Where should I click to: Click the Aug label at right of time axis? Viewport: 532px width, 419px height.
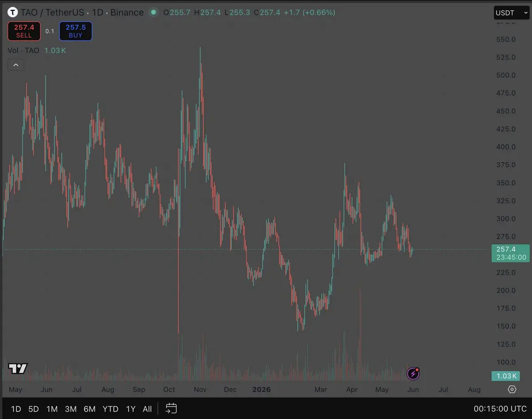tap(474, 390)
